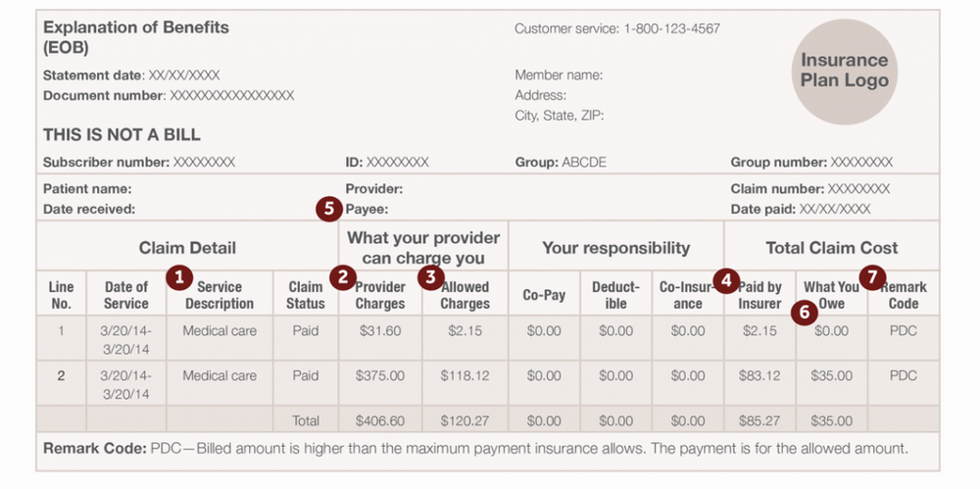
Task: Click marker 4 beside Paid by Insurer
Action: tap(725, 280)
